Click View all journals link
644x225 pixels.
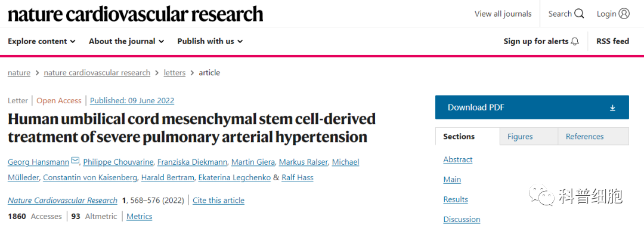pos(503,14)
